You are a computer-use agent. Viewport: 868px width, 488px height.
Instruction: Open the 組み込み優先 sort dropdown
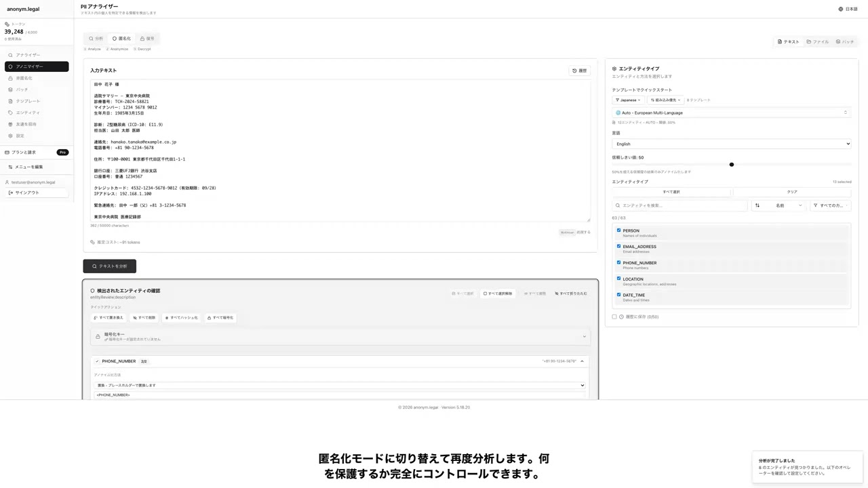(x=665, y=100)
